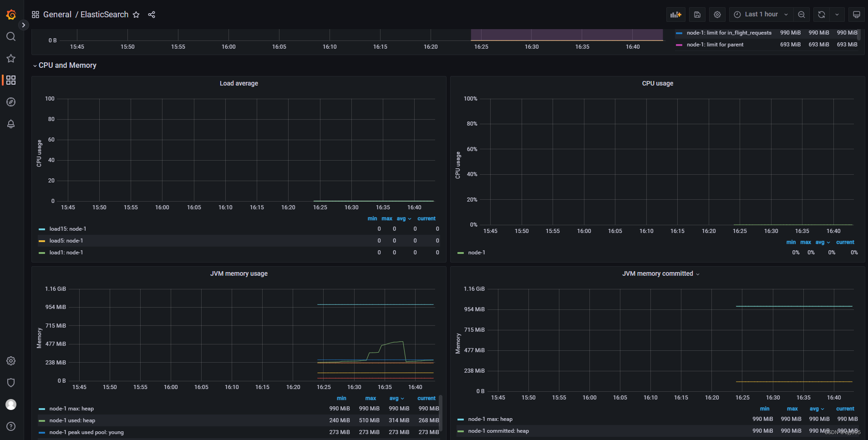Viewport: 868px width, 440px height.
Task: Toggle node-1 series in CPU usage legend
Action: (x=477, y=253)
